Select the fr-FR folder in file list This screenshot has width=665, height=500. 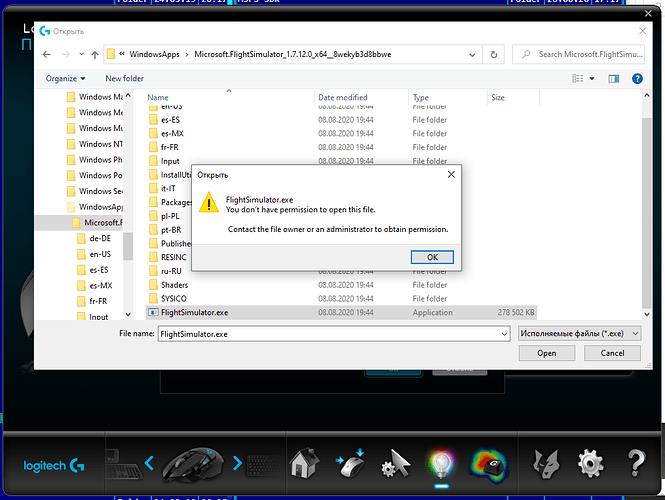coord(170,147)
